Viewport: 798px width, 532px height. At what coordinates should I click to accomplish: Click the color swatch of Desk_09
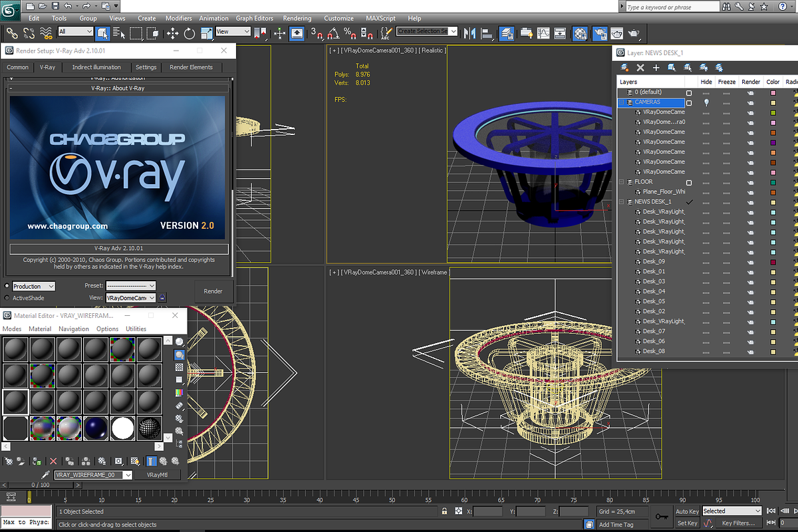tap(773, 261)
